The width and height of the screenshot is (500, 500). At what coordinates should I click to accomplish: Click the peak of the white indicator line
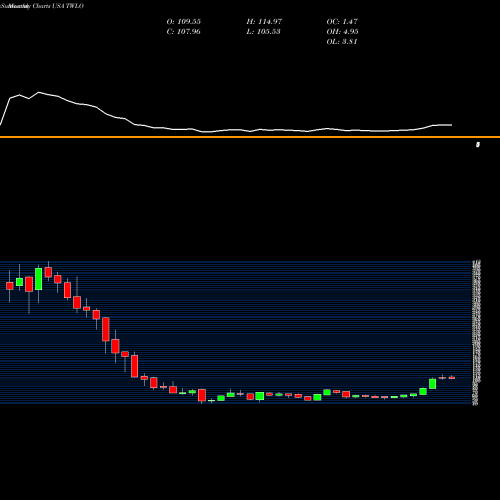(39, 92)
